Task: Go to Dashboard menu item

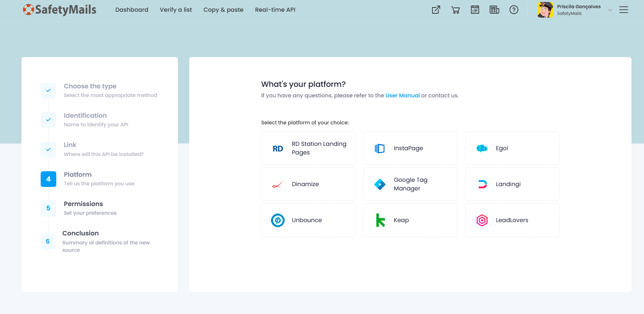Action: [x=132, y=10]
